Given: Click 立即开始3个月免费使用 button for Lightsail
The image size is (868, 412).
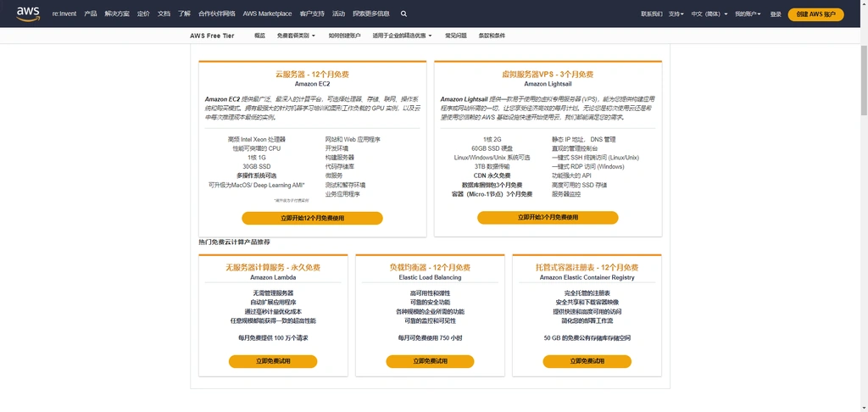Looking at the screenshot, I should (x=548, y=218).
